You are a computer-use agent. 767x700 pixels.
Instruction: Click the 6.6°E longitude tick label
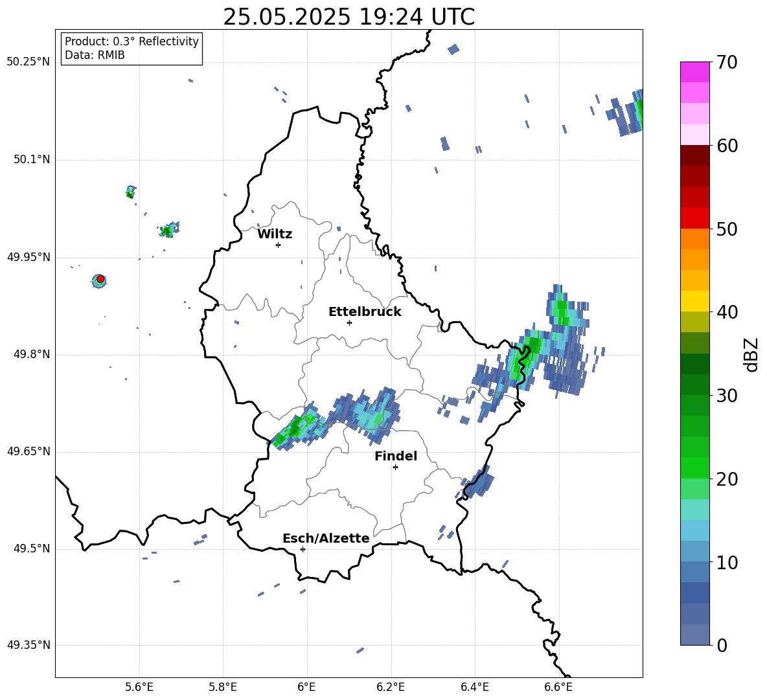(x=558, y=687)
